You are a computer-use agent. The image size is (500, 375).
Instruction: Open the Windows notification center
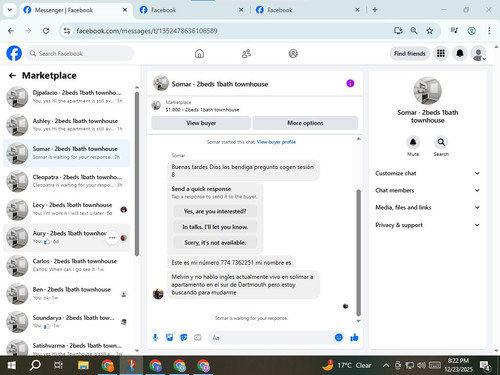[x=485, y=366]
